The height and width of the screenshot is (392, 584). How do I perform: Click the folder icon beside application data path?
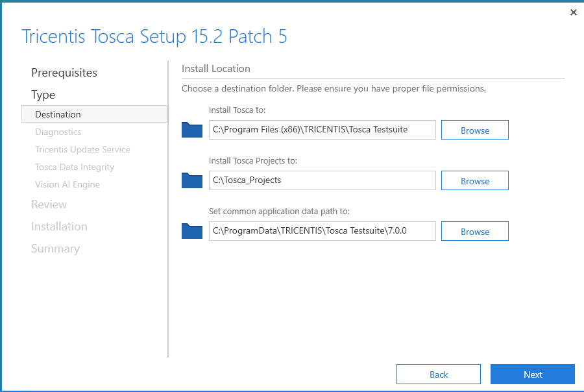tap(192, 231)
